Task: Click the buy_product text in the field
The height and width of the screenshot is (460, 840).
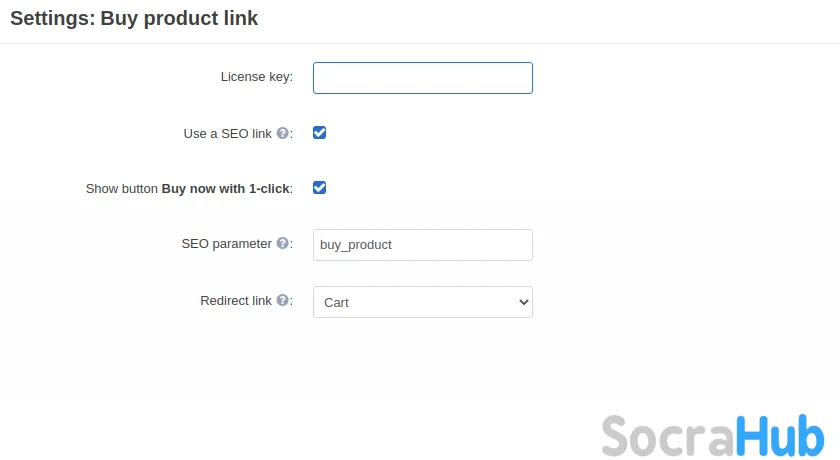Action: pyautogui.click(x=355, y=245)
